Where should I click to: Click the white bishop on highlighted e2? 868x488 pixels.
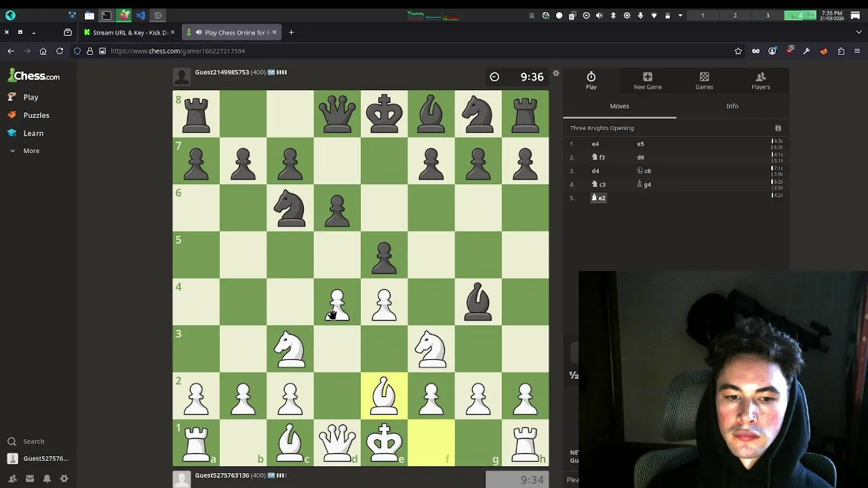[x=384, y=396]
